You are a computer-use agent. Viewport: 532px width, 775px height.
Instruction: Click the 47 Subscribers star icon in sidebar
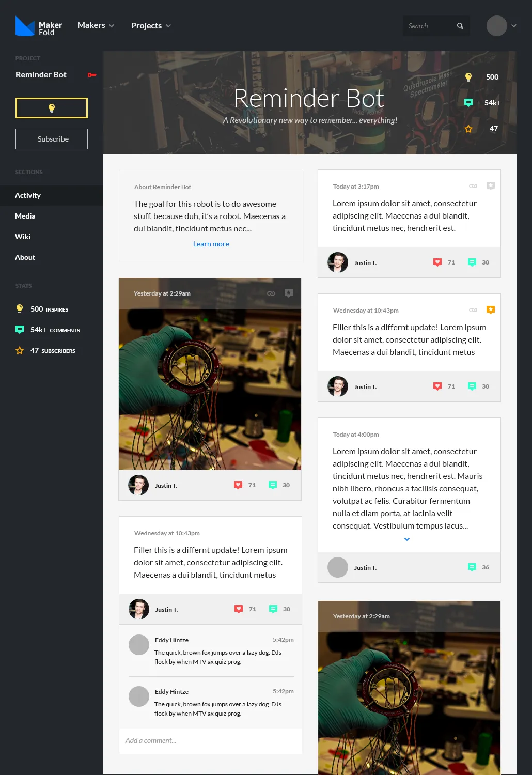click(x=20, y=350)
